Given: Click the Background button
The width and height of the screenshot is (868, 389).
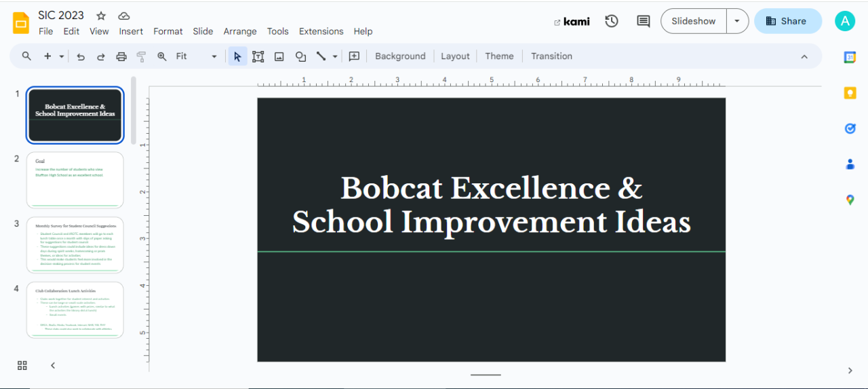Looking at the screenshot, I should 400,56.
